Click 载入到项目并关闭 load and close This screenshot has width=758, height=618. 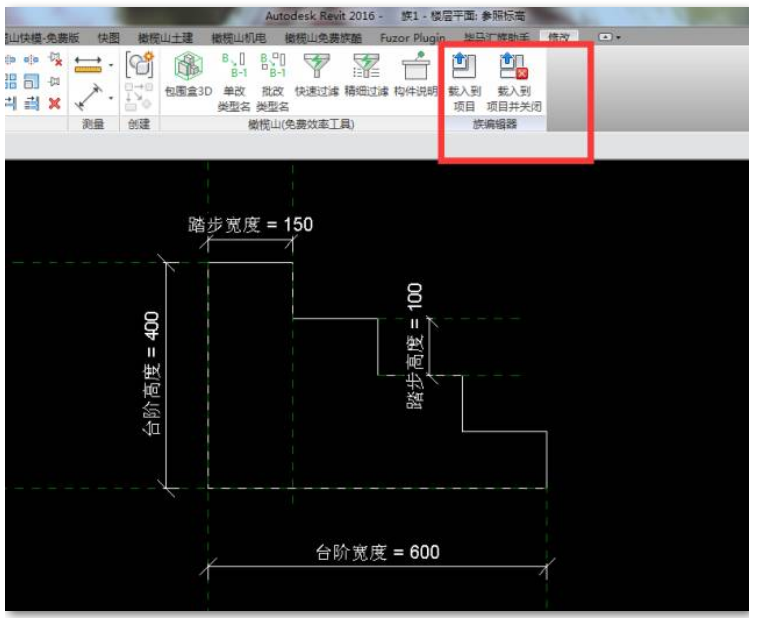514,82
